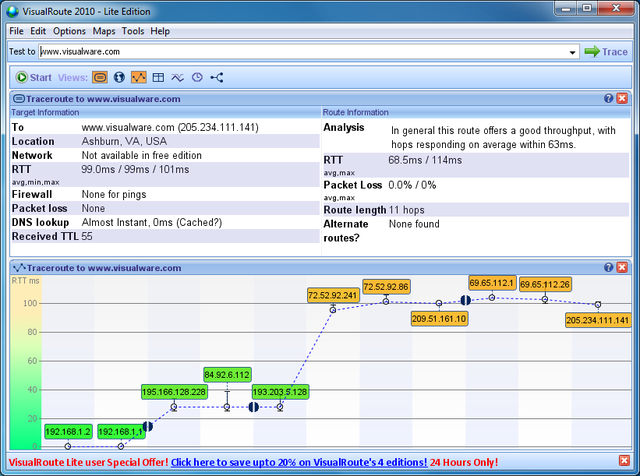
Task: Click help icon on graph Traceroute panel
Action: [609, 267]
